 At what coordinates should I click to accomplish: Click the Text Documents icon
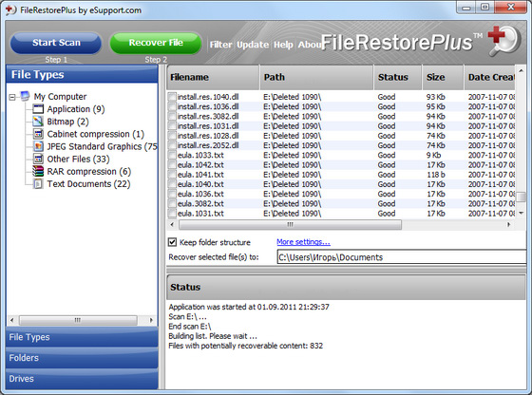tap(38, 184)
